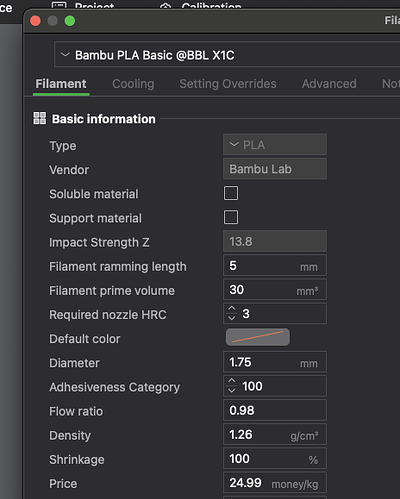Viewport: 400px width, 499px height.
Task: Click the Density label
Action: pyautogui.click(x=70, y=436)
